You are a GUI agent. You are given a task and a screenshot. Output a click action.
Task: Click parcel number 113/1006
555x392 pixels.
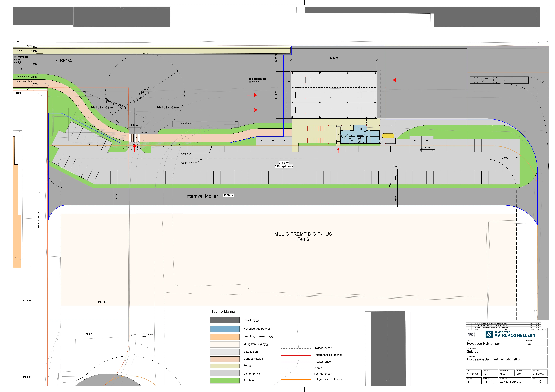[103, 302]
